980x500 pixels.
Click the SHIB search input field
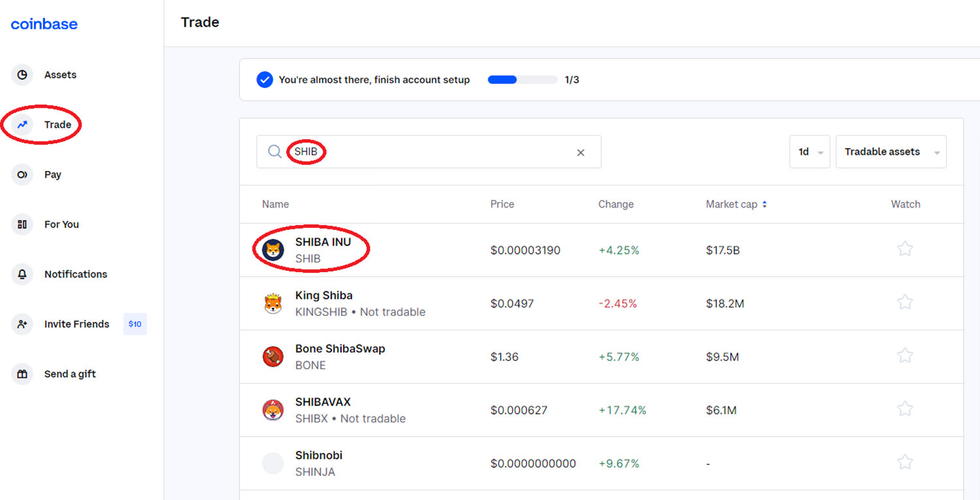[429, 151]
